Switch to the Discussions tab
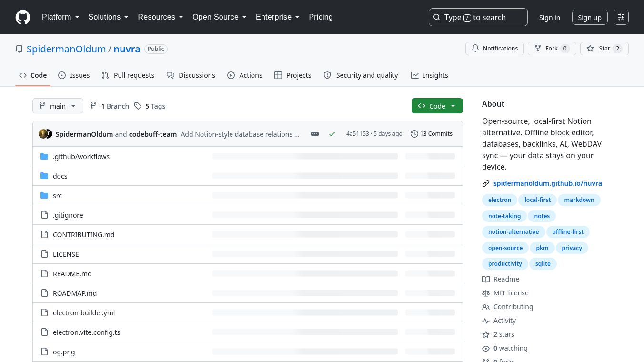This screenshot has width=644, height=362. coord(191,75)
